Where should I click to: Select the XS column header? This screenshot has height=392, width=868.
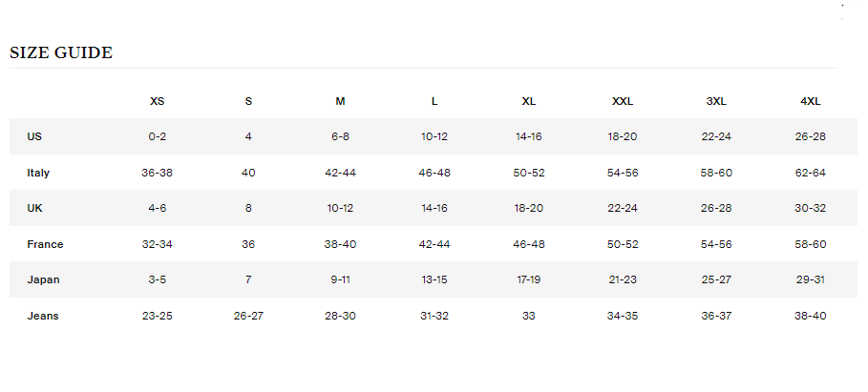(x=158, y=101)
